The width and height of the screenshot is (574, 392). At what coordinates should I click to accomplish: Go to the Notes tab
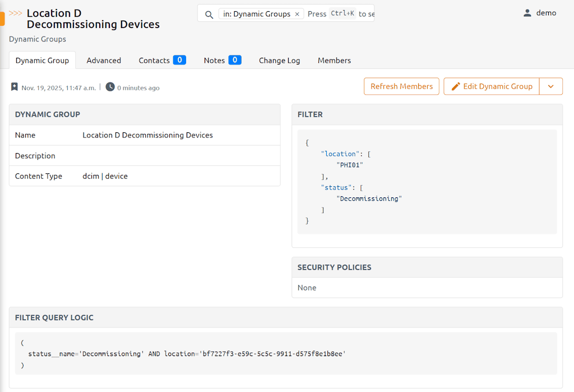pos(222,61)
